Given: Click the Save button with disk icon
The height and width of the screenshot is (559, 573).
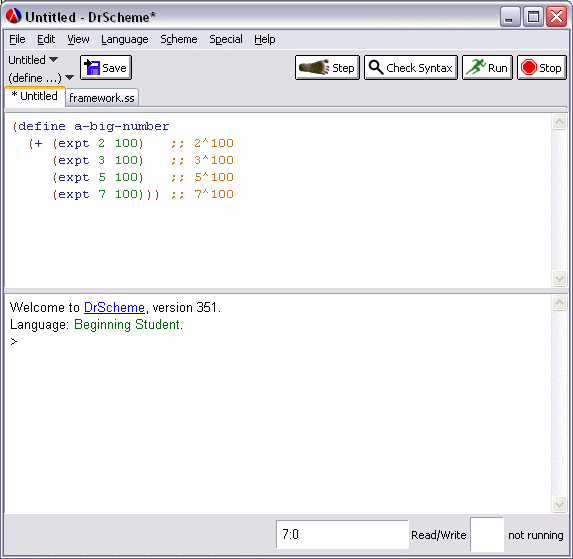Looking at the screenshot, I should point(106,68).
